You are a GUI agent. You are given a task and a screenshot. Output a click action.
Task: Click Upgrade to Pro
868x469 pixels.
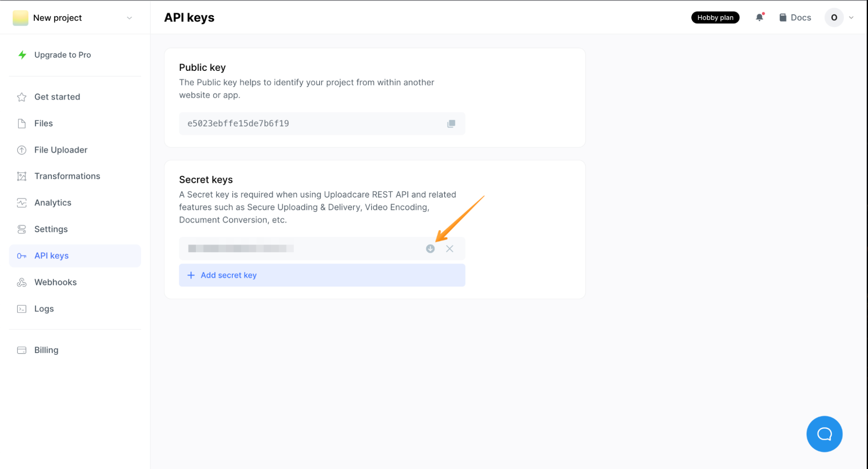pyautogui.click(x=63, y=55)
